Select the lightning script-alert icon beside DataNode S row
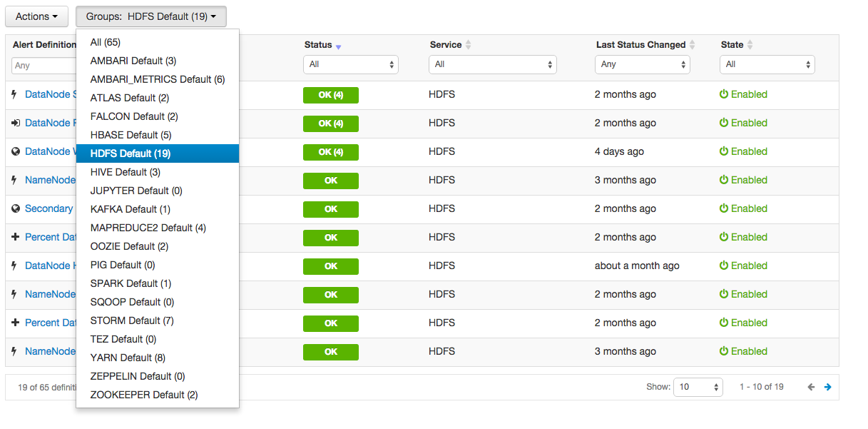 16,94
